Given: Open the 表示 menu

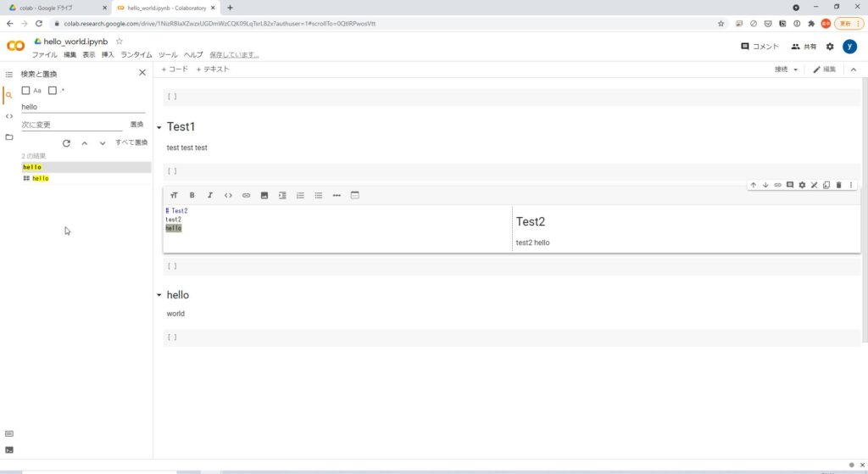Looking at the screenshot, I should [89, 55].
